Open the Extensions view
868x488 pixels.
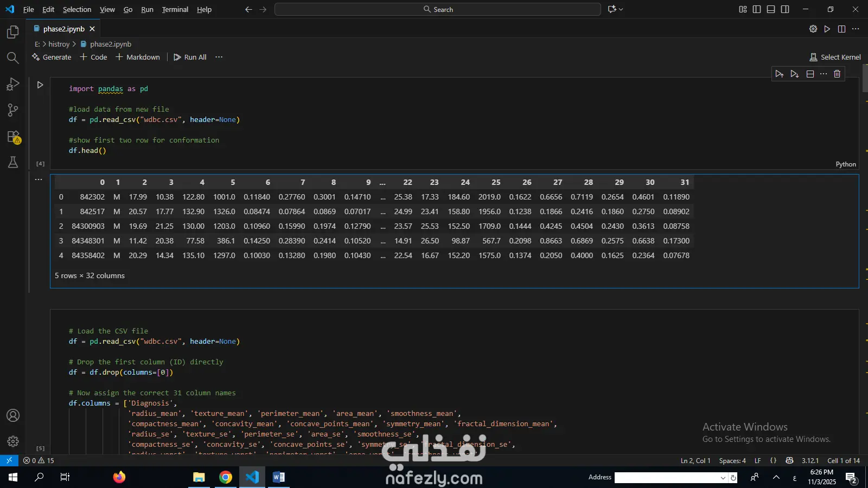[13, 136]
